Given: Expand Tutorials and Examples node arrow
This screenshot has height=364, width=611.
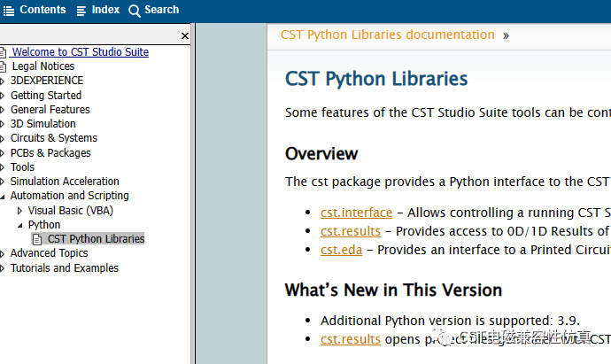Looking at the screenshot, I should pyautogui.click(x=2, y=268).
